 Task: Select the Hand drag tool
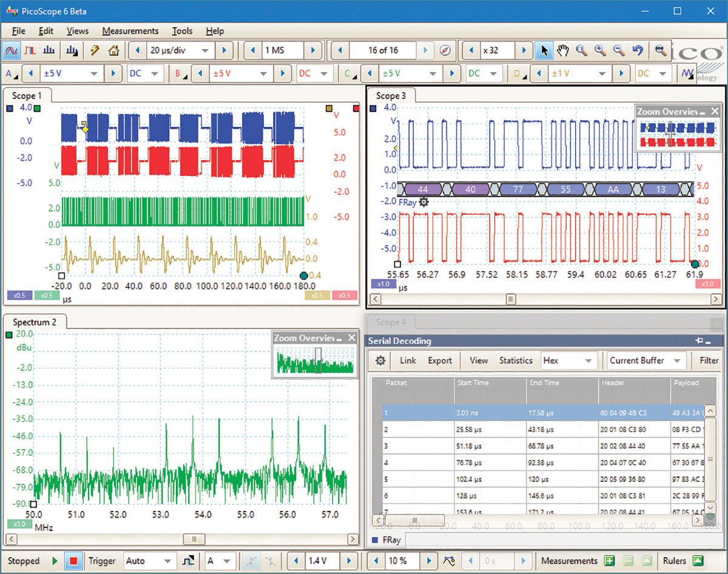coord(563,50)
